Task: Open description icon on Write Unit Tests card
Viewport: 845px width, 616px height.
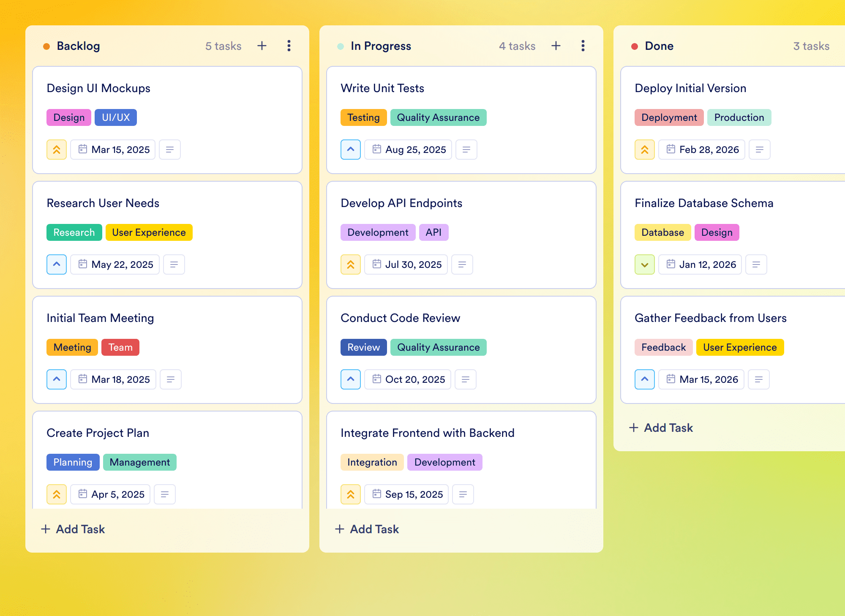Action: [x=466, y=150]
